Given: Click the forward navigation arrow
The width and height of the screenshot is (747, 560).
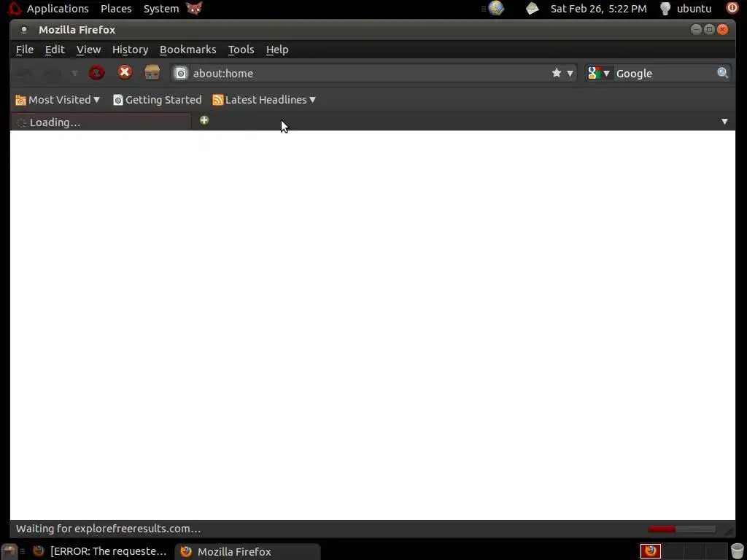Looking at the screenshot, I should tap(53, 73).
